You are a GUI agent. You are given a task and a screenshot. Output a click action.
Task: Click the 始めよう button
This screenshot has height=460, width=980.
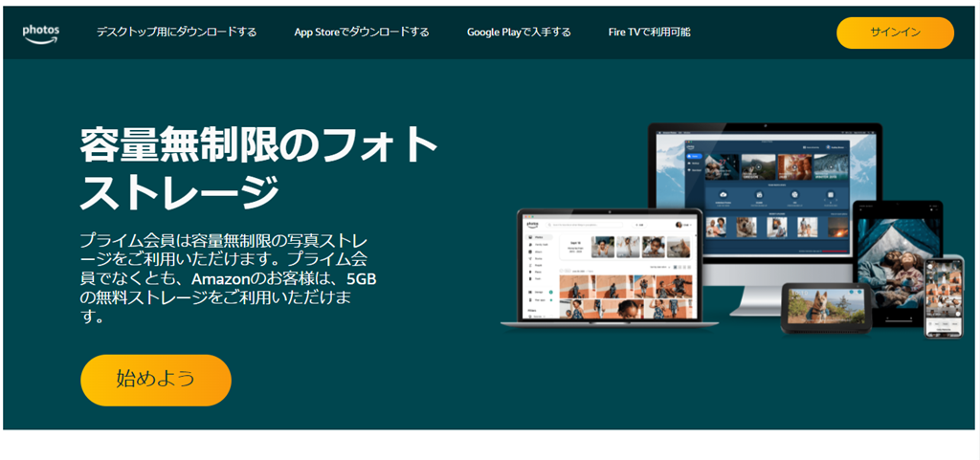pyautogui.click(x=156, y=380)
